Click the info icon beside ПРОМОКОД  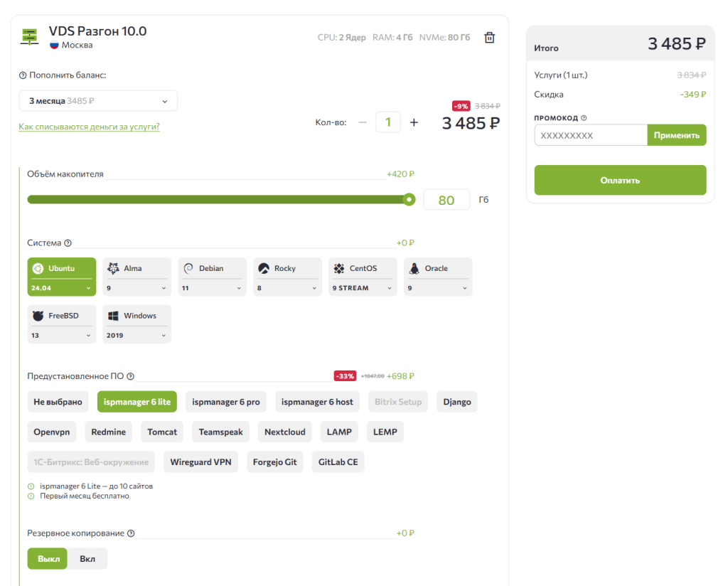click(x=584, y=118)
